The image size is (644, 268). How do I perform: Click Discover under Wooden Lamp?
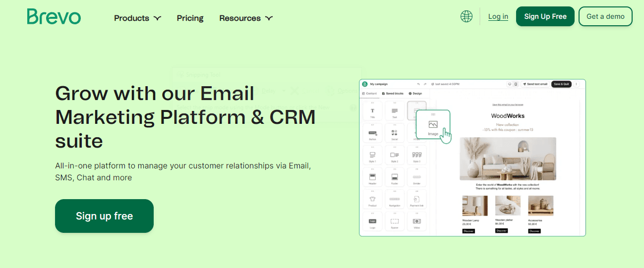(468, 231)
